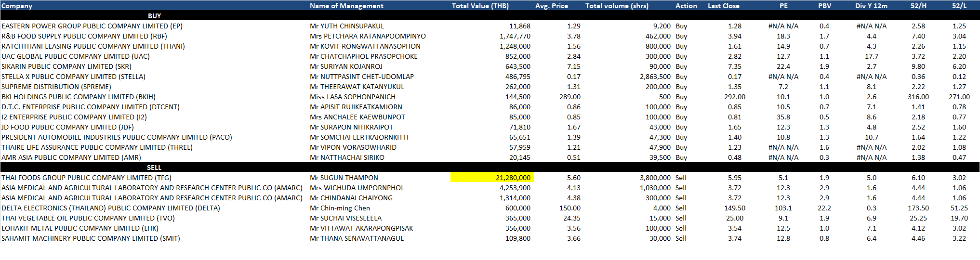Screen dimensions: 980x260
Task: Click the Mr KOVIT RONGWATTANASOPHON name cell
Action: click(x=365, y=46)
